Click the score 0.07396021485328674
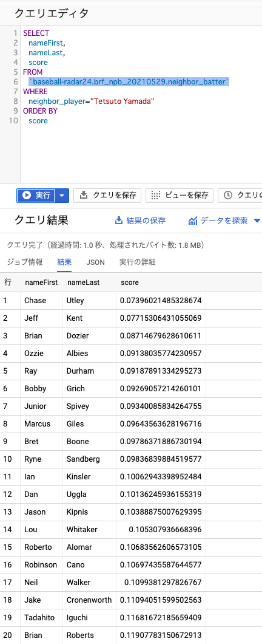 point(161,301)
